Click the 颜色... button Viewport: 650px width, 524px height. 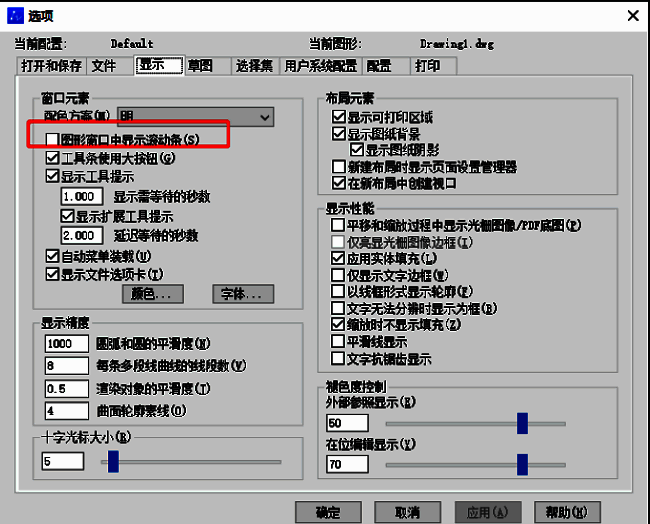coord(153,294)
